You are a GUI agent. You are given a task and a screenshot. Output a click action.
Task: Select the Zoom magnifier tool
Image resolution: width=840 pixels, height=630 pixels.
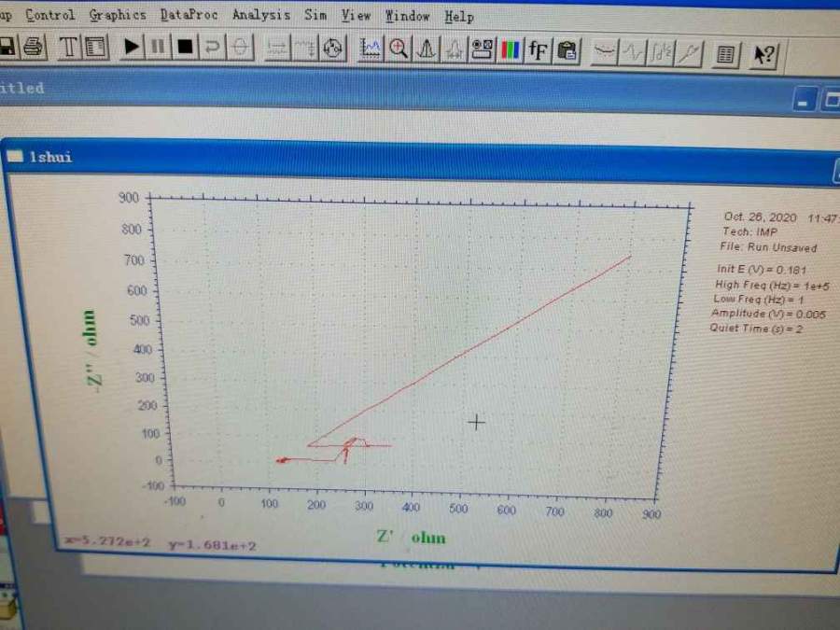tap(399, 49)
